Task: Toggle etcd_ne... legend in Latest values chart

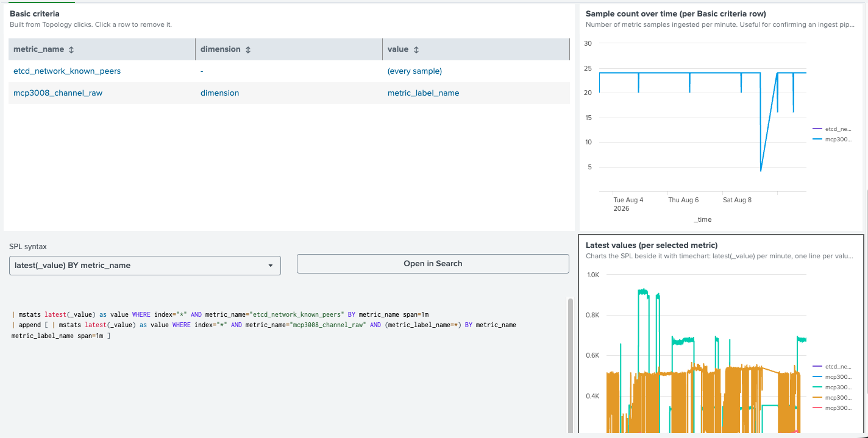Action: coord(832,367)
